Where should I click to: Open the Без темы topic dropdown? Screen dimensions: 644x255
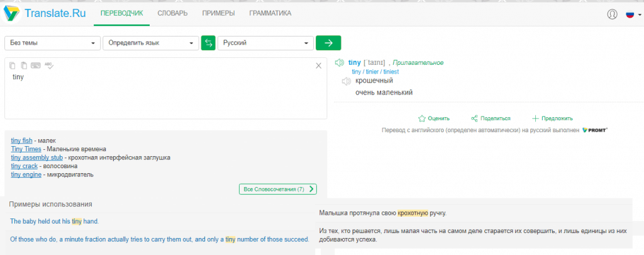point(53,43)
